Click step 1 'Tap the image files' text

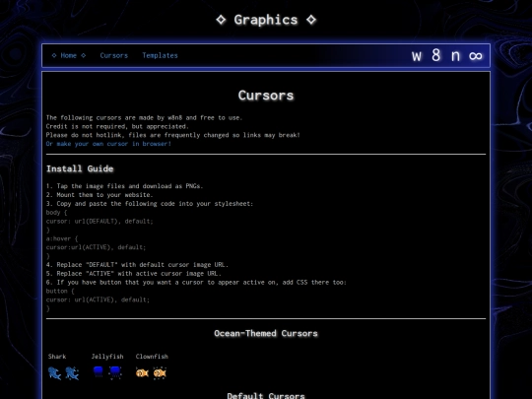click(124, 186)
